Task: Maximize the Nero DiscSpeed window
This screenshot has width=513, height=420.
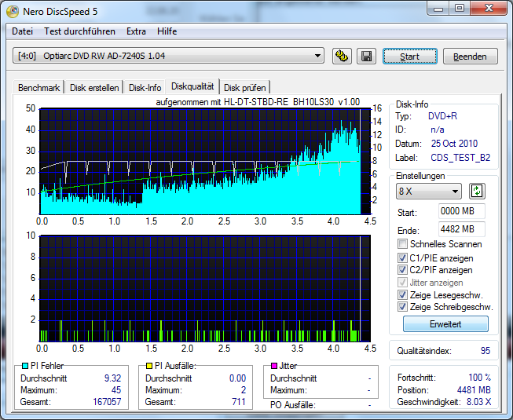Action: (460, 8)
